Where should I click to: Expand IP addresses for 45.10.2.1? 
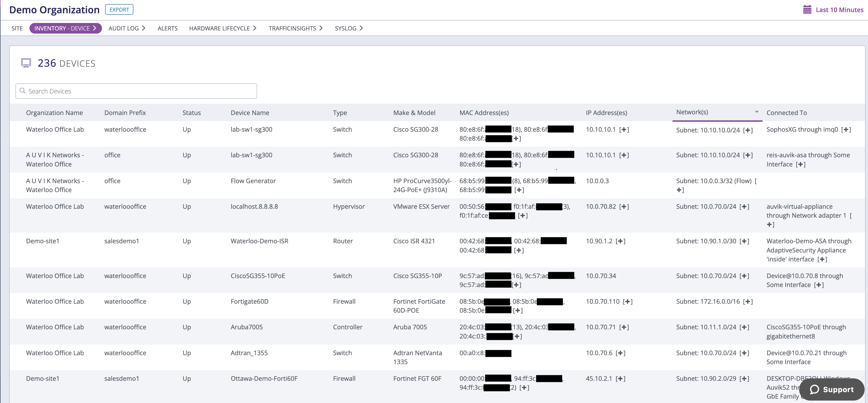(620, 379)
